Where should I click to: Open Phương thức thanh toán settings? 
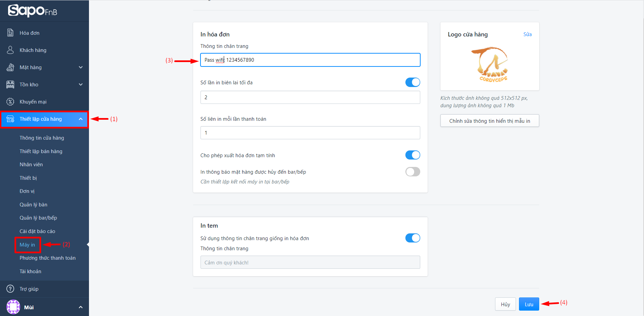(x=48, y=258)
